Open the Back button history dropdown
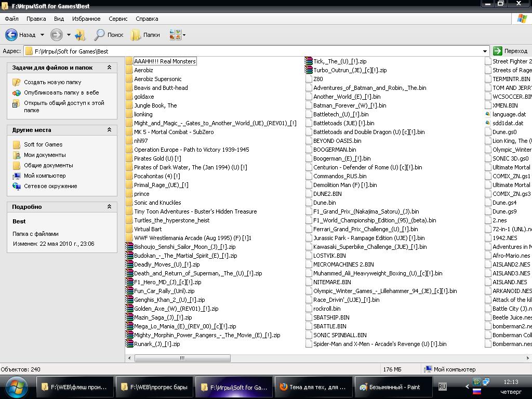This screenshot has width=532, height=399. coord(42,35)
